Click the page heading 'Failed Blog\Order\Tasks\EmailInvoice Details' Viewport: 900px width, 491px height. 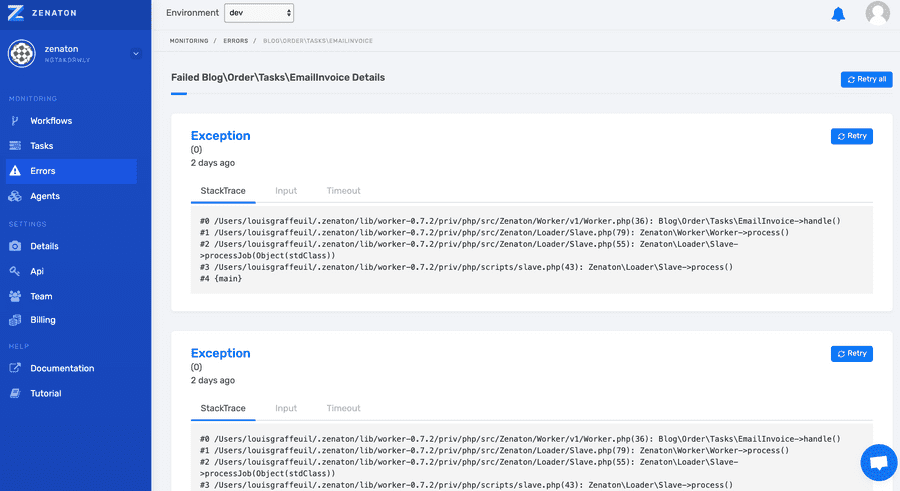tap(278, 78)
